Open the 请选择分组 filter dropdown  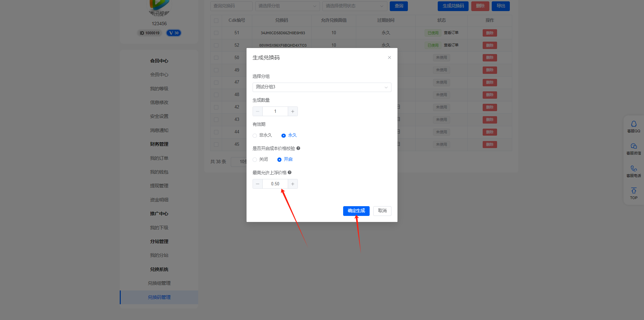pos(287,6)
